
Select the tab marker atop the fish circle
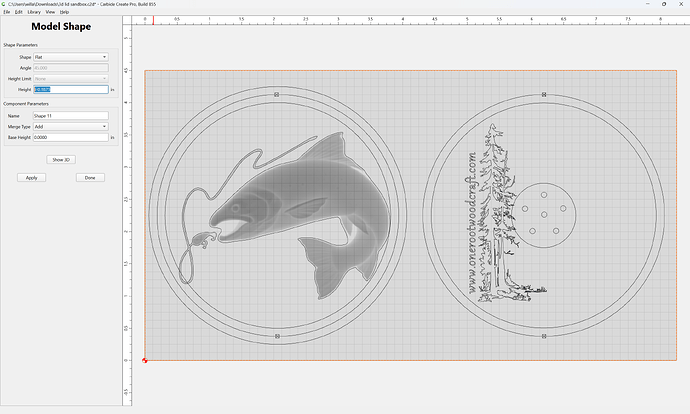click(x=277, y=95)
